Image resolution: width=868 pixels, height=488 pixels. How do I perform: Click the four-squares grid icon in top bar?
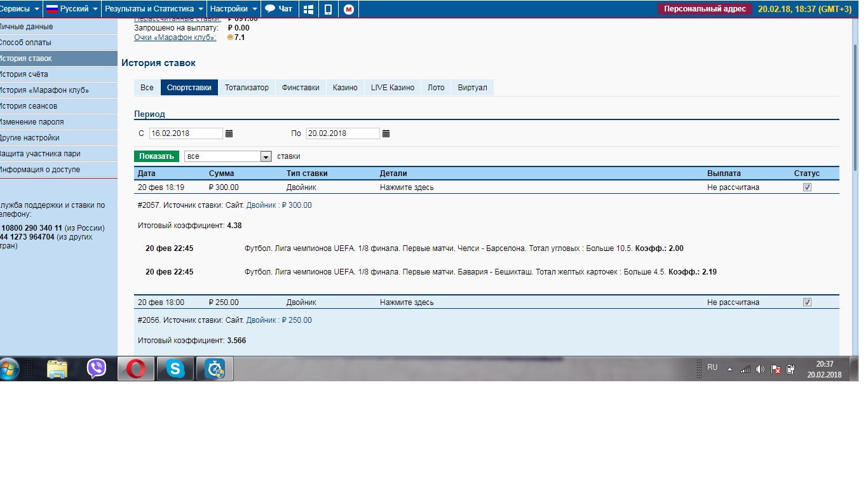309,10
